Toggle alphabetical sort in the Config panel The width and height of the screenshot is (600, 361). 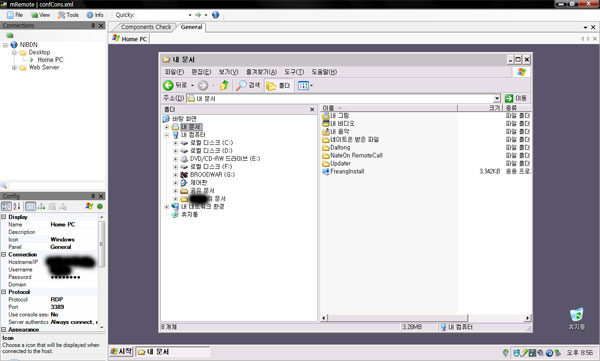[17, 206]
